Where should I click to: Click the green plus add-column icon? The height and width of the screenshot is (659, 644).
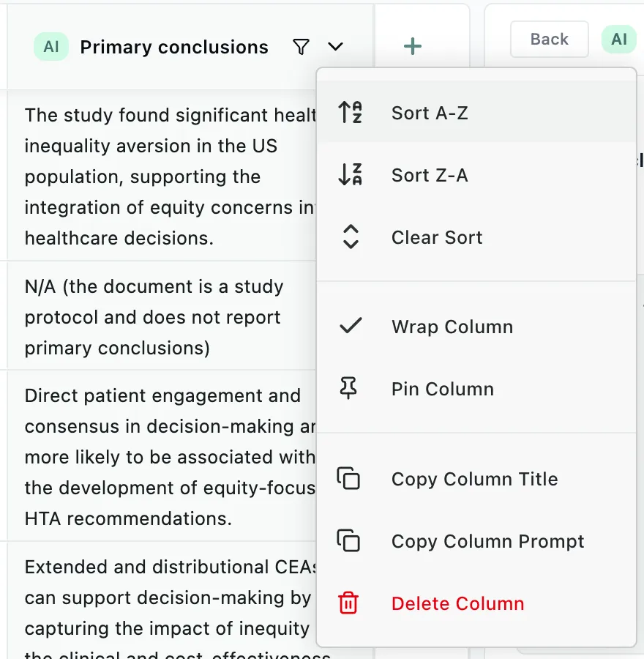point(412,46)
